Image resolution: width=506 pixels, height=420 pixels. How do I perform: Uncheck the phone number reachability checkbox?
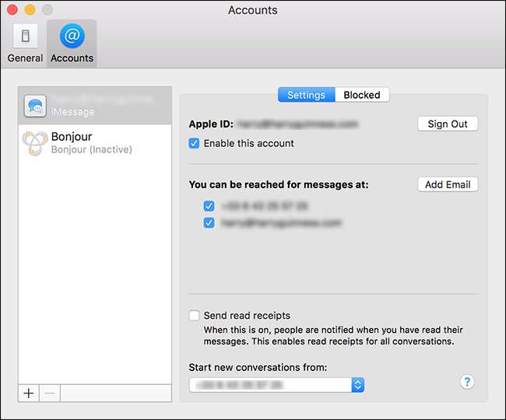tap(209, 206)
